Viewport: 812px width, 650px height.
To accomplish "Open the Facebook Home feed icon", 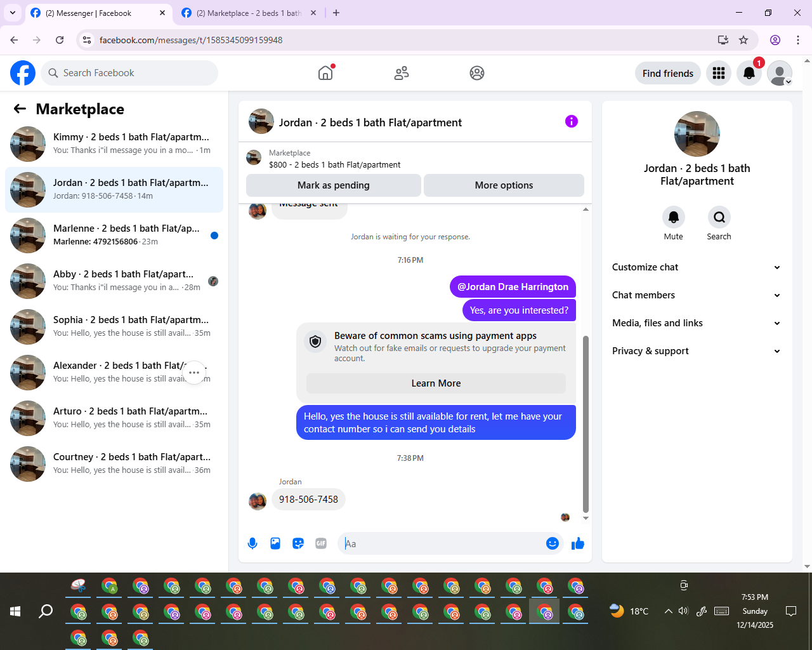I will click(x=325, y=73).
